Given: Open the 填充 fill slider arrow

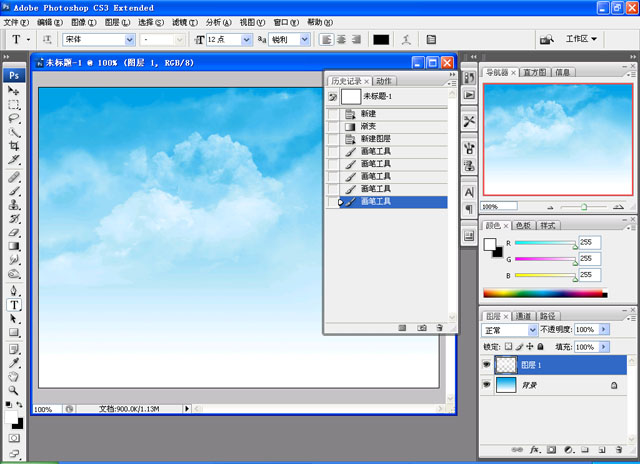Looking at the screenshot, I should 604,347.
